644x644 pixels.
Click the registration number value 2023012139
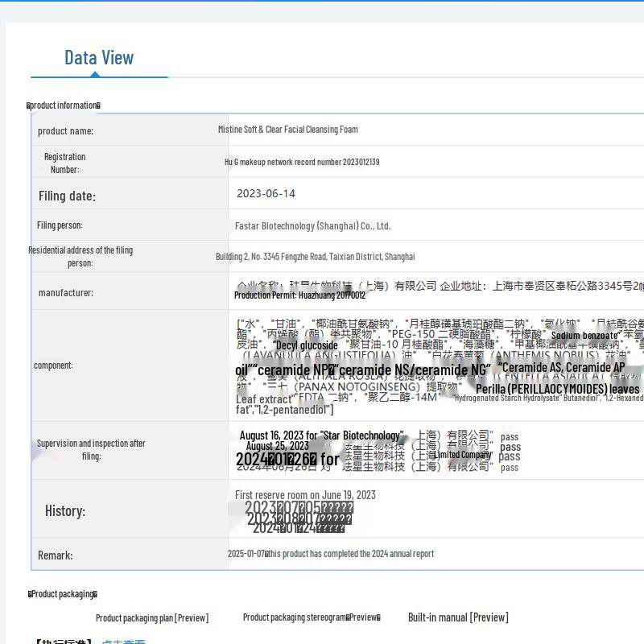click(302, 162)
